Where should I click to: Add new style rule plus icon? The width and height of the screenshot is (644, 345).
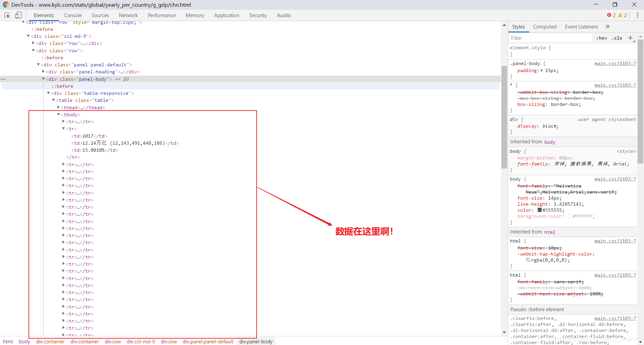[631, 38]
